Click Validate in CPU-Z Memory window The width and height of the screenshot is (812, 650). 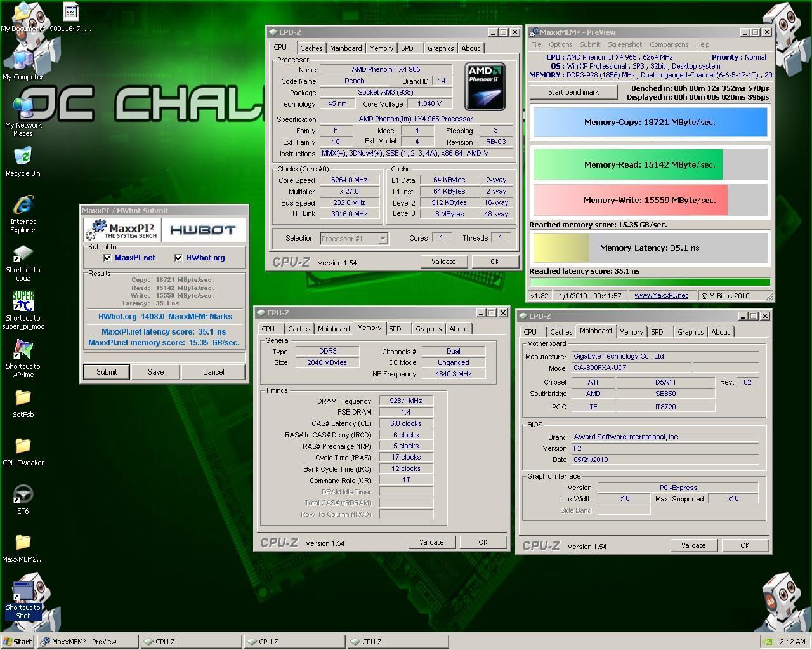[431, 542]
